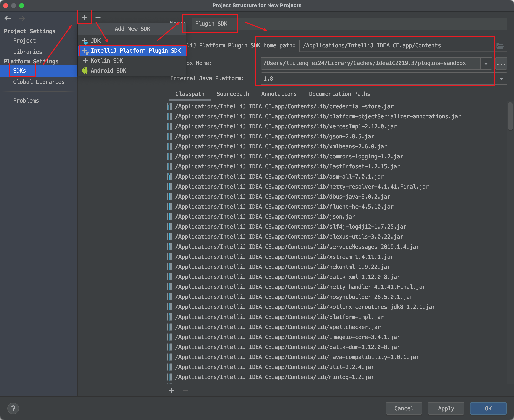Click jar icon beside json.jar
514x420 pixels.
(169, 217)
